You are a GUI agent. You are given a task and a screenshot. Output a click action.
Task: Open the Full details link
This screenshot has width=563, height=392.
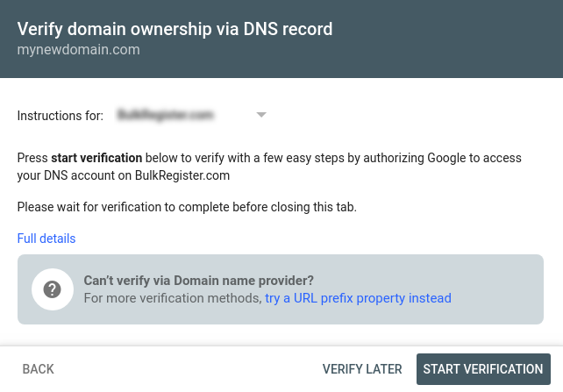click(x=46, y=239)
